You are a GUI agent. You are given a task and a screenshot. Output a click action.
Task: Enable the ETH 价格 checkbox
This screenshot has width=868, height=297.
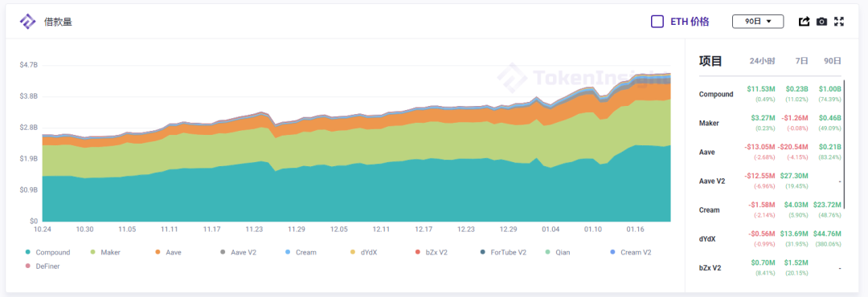[x=657, y=22]
